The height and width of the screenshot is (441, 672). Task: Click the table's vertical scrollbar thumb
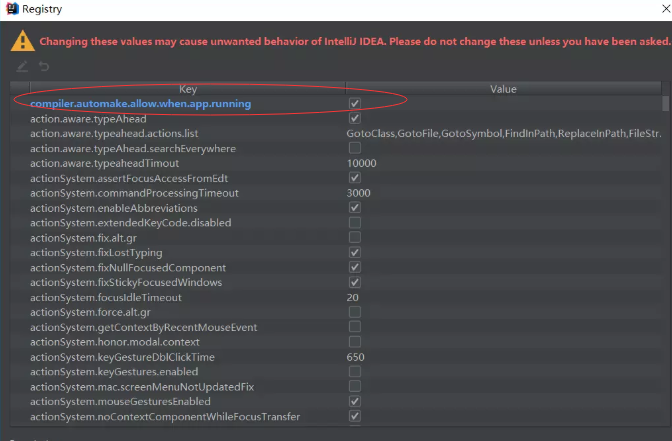[x=665, y=104]
